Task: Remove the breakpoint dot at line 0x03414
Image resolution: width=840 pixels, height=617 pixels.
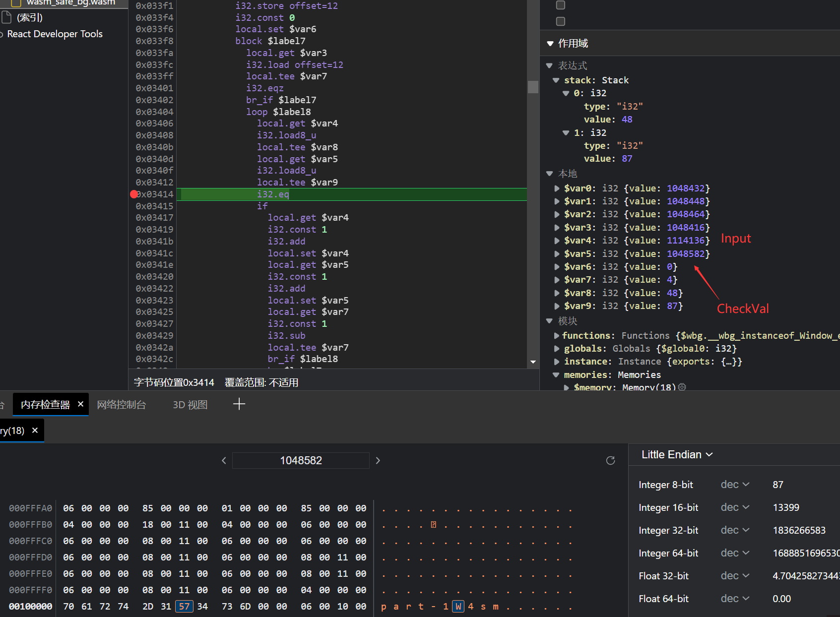Action: coord(134,194)
